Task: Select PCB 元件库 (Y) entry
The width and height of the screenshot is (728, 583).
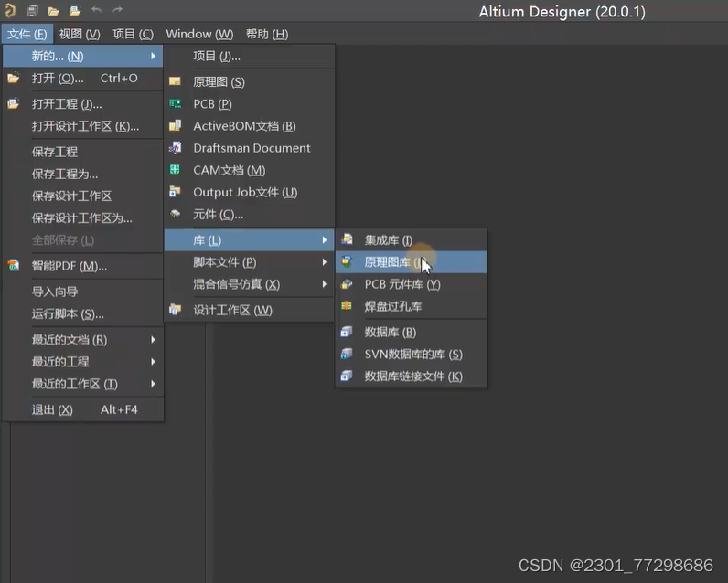Action: (411, 284)
